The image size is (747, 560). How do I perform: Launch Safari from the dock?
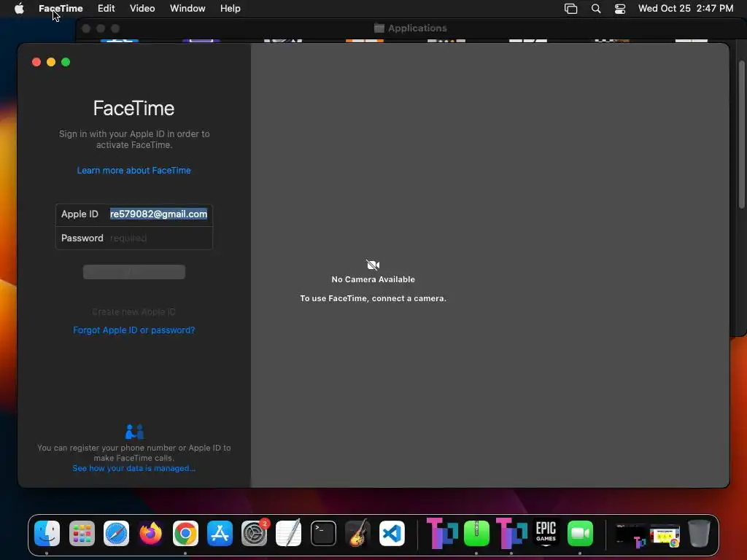[x=116, y=533]
